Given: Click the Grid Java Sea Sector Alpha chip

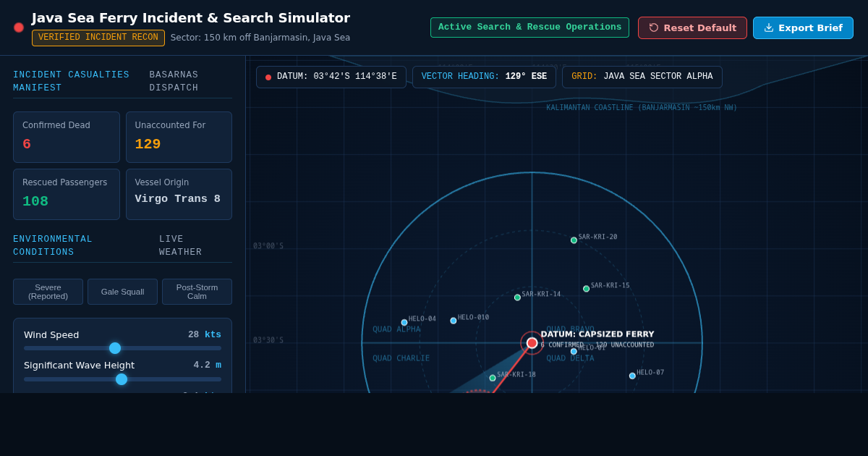Looking at the screenshot, I should [642, 77].
